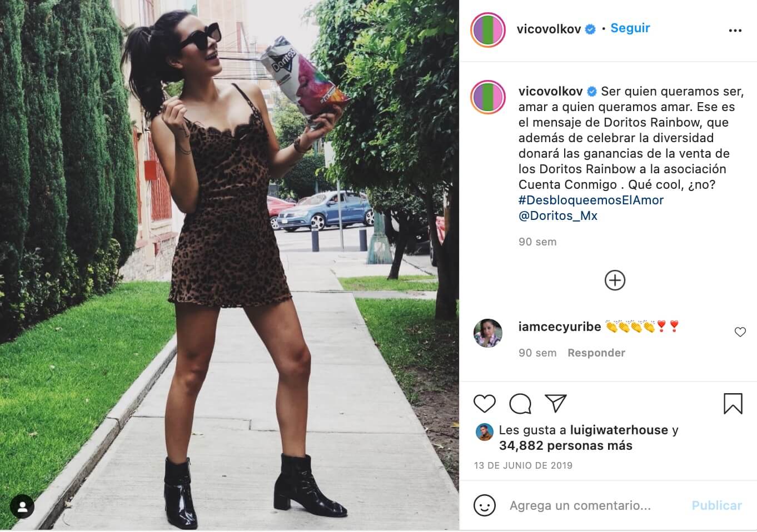
Task: Like the post with the heart icon
Action: tap(484, 404)
